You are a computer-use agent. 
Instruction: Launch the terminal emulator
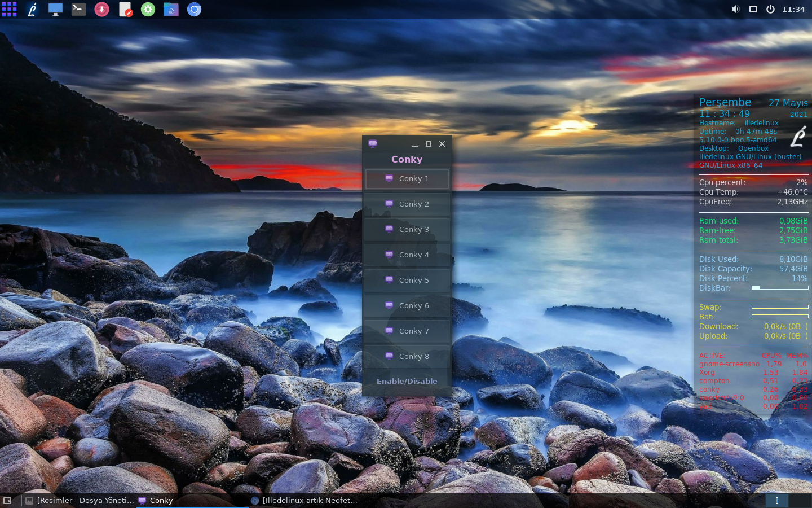pyautogui.click(x=78, y=9)
